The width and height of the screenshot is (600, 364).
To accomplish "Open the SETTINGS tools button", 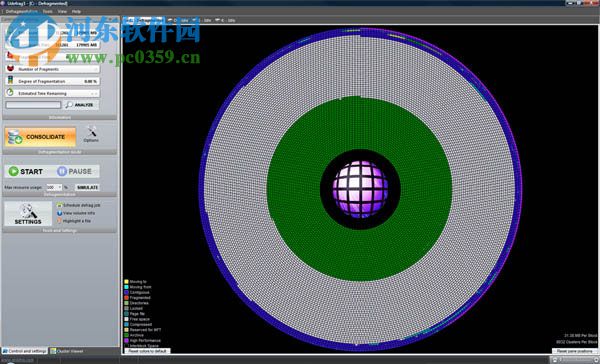I will [x=28, y=214].
